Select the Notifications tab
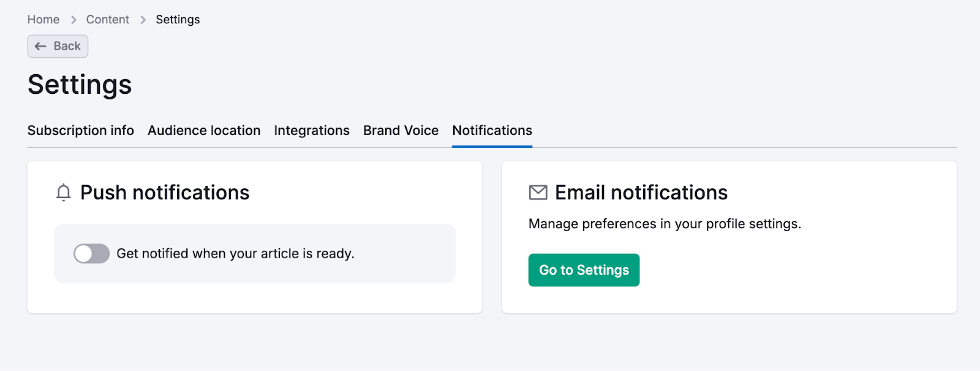This screenshot has width=980, height=371. [492, 131]
